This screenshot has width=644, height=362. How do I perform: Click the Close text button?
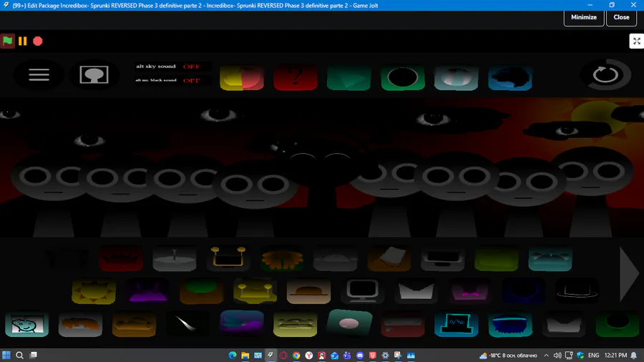pyautogui.click(x=621, y=18)
